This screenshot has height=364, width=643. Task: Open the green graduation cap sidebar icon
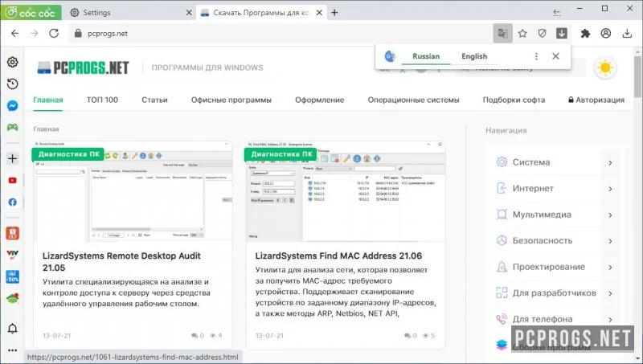(12, 298)
